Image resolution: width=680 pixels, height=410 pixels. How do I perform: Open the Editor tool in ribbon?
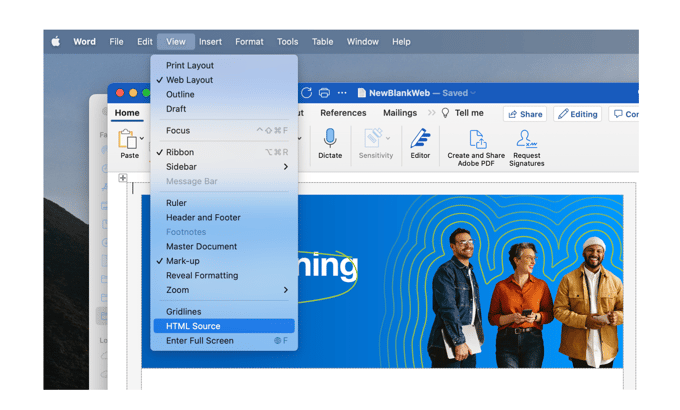[x=420, y=139]
